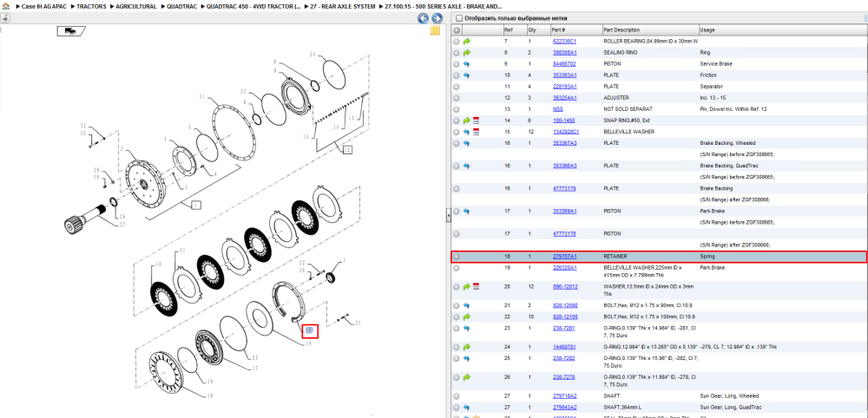Click the add icon in table header
The width and height of the screenshot is (868, 418).
pos(457,29)
